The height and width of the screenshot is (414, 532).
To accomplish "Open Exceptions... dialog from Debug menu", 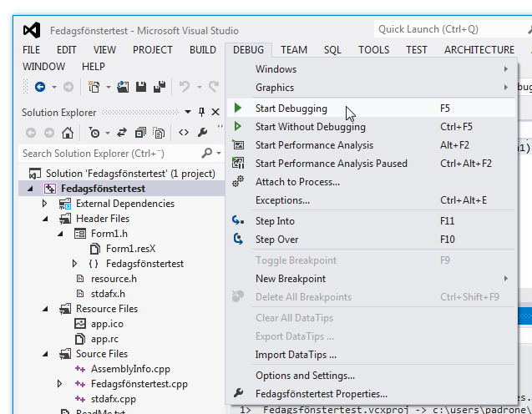I will [x=371, y=200].
